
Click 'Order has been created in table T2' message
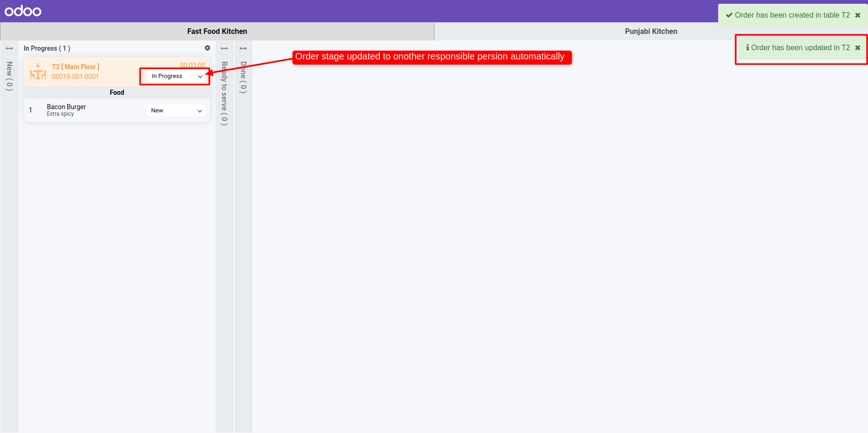(x=792, y=15)
